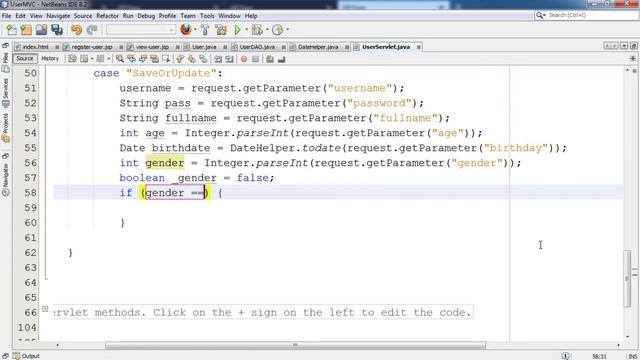The image size is (640, 360).
Task: Click the Toggle Bookmark icon
Action: [203, 59]
